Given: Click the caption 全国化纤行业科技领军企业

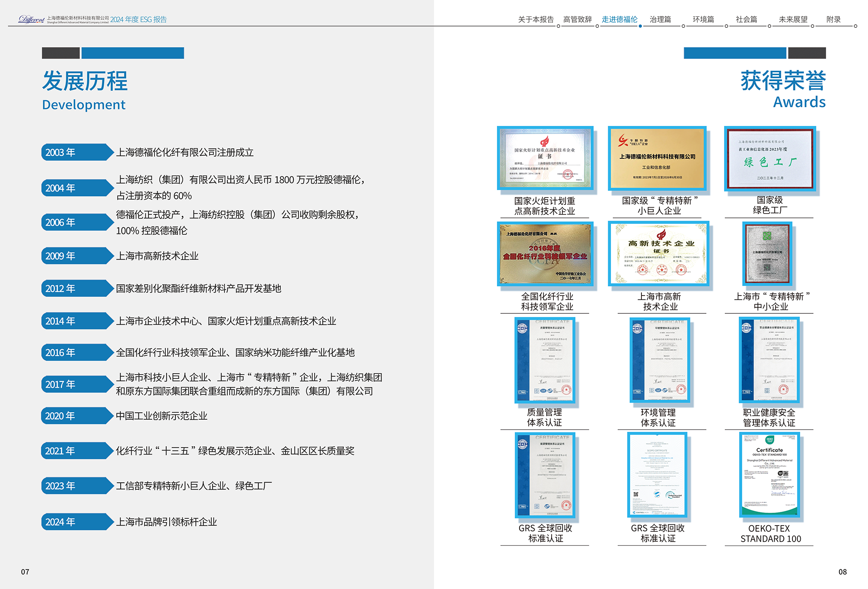Looking at the screenshot, I should [547, 301].
